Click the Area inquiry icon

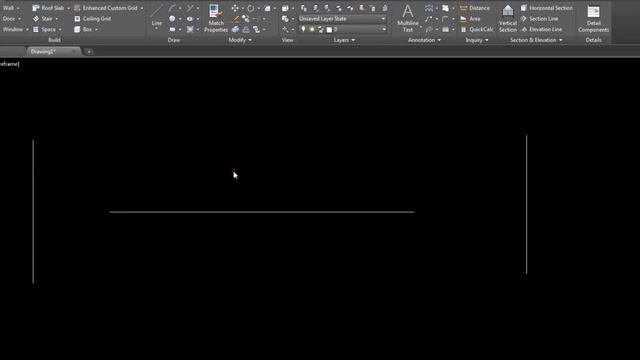(x=463, y=19)
